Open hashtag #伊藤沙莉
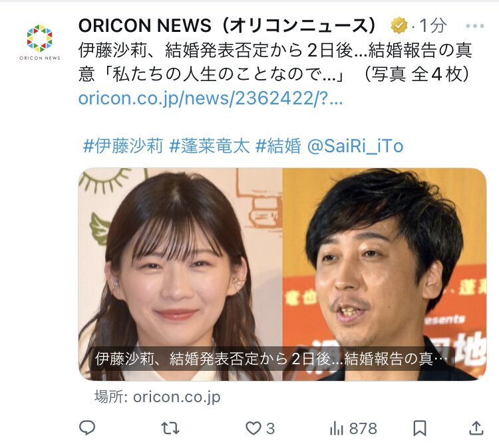The image size is (499, 448). pos(123,146)
